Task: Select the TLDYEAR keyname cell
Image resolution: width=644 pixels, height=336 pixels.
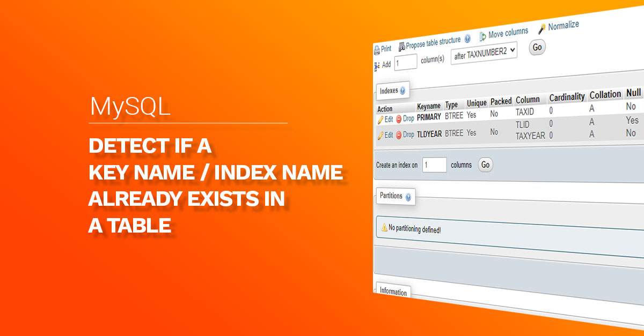Action: pyautogui.click(x=429, y=134)
